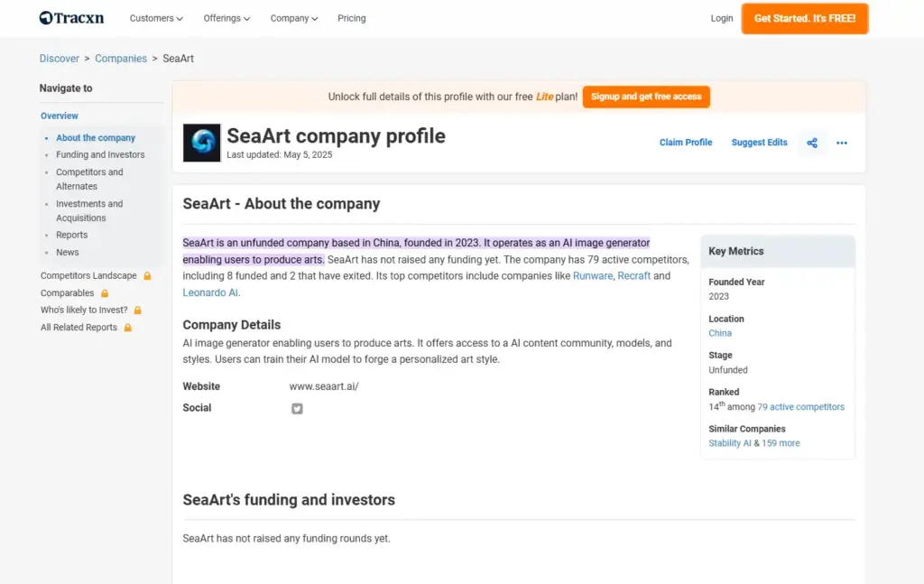Click the Tracxn logo
Screen dimensions: 924x584
click(x=71, y=18)
